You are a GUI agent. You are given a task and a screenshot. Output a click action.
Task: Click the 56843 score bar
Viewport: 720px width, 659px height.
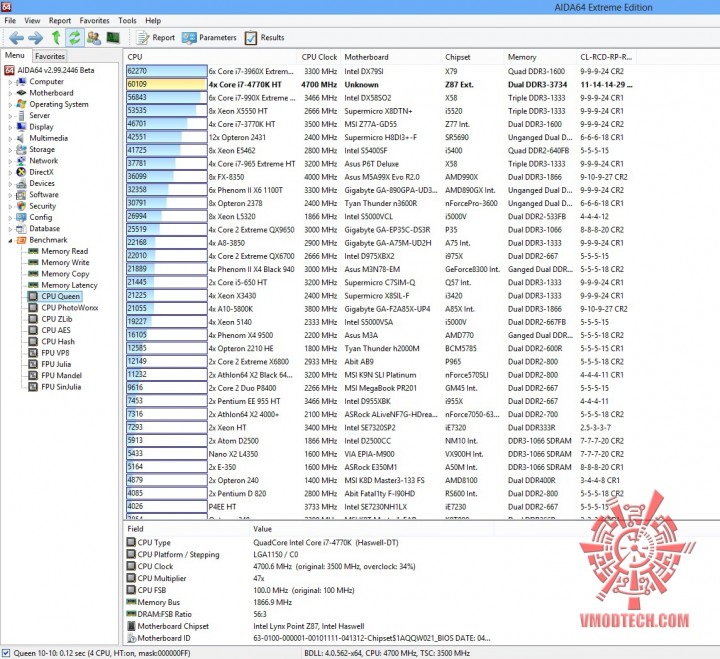[x=166, y=97]
